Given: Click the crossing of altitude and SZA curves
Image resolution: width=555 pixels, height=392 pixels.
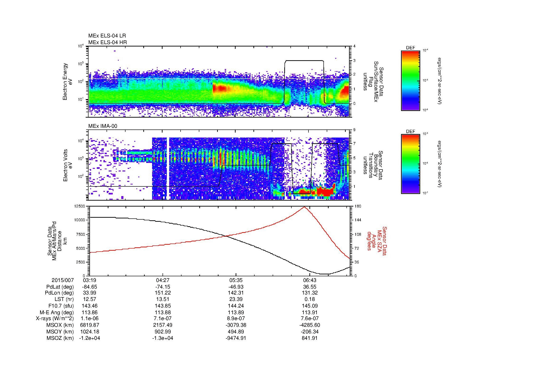Looking at the screenshot, I should 226,236.
